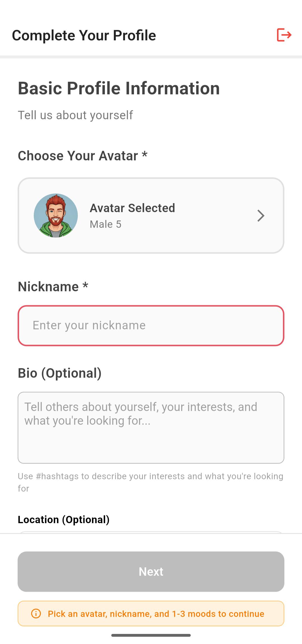Expand the Avatar Selected card
This screenshot has width=302, height=644.
[151, 215]
